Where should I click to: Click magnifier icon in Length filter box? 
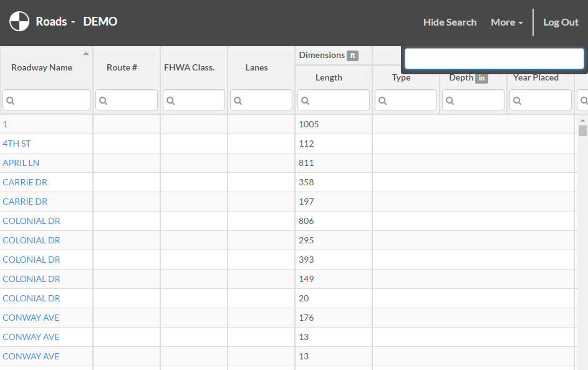click(x=306, y=100)
